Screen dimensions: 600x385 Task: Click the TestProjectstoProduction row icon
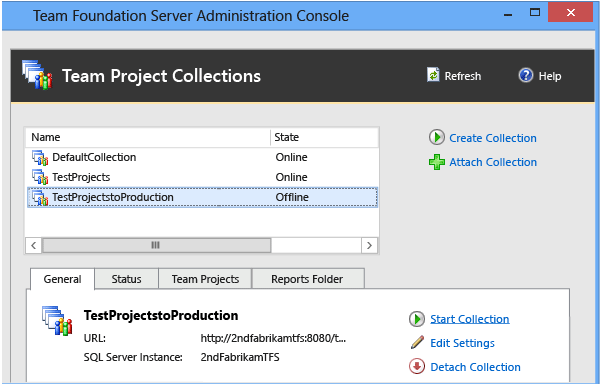pos(40,197)
